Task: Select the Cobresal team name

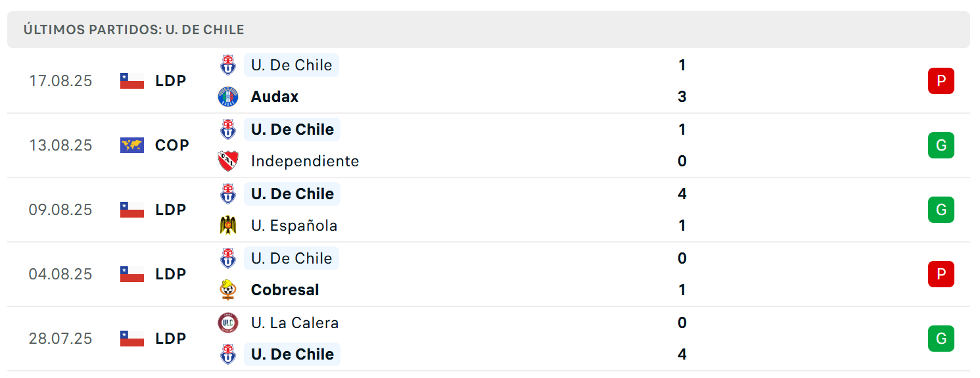Action: [285, 290]
